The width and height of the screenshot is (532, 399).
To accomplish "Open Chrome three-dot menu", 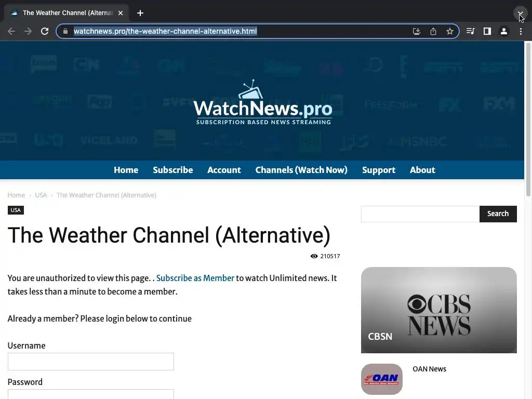I will point(521,32).
